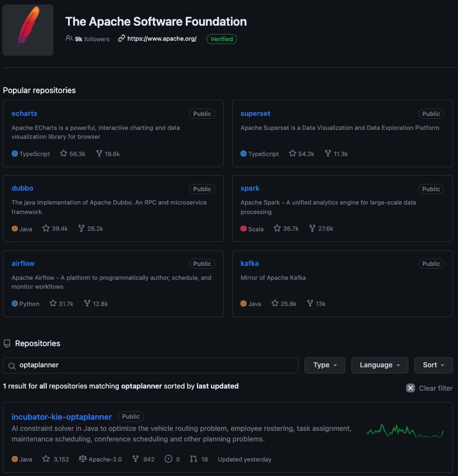Click the TypeScript language dot on superset
The image size is (458, 476).
click(243, 154)
